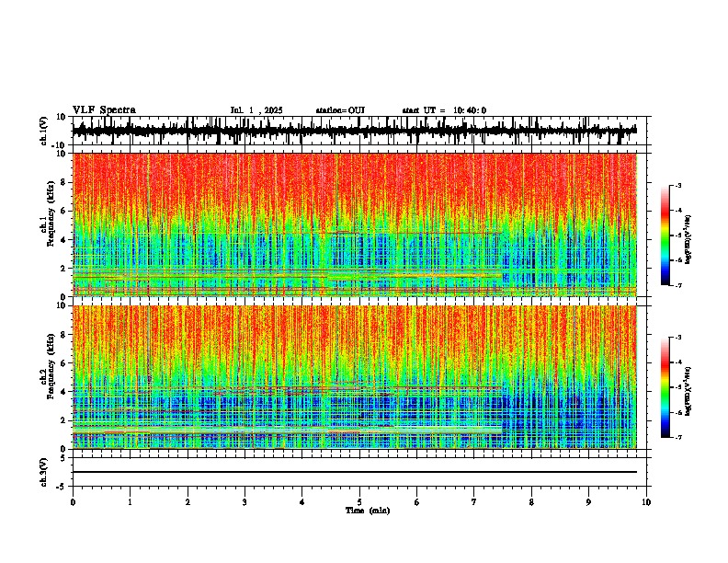Click the "-7" label below the ch.2 colorbar
This screenshot has height=563, width=728.
click(677, 438)
